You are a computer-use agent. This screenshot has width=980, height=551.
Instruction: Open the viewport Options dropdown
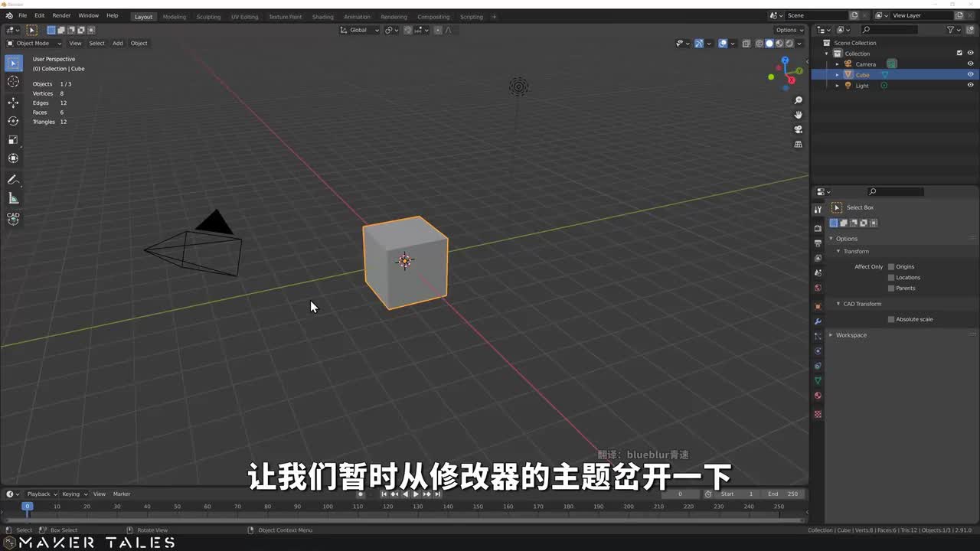point(789,30)
